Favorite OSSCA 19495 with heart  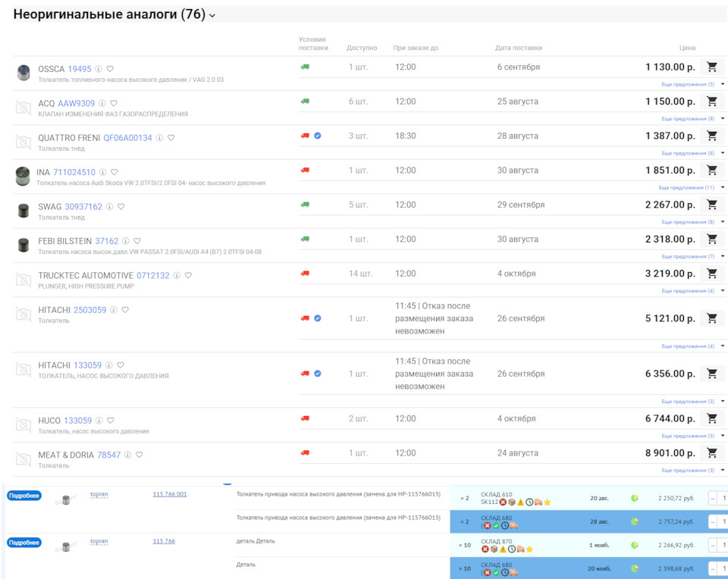coord(110,69)
